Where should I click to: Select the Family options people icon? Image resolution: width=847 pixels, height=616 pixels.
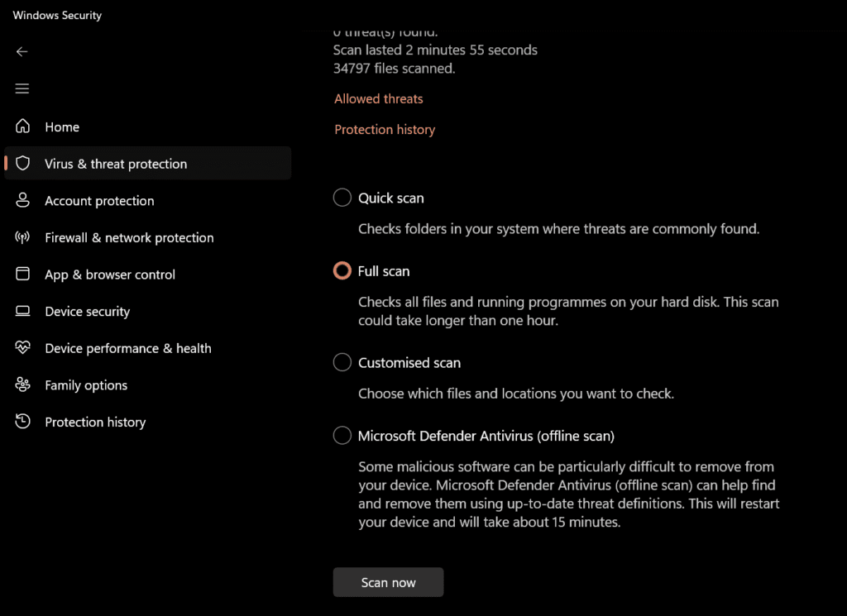click(x=22, y=384)
